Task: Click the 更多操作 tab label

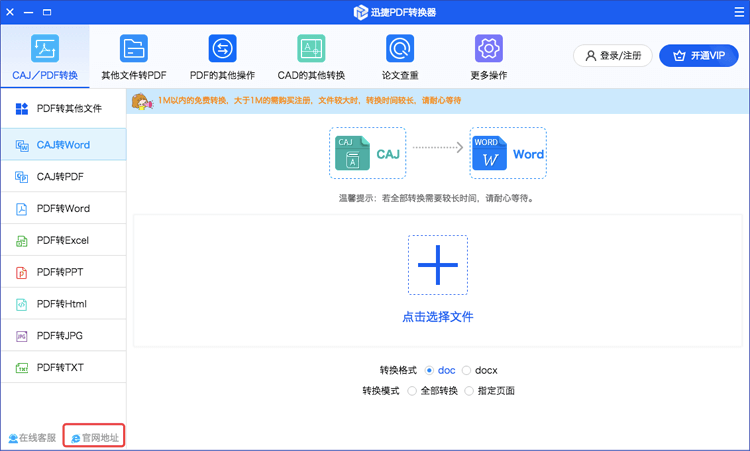Action: click(489, 76)
